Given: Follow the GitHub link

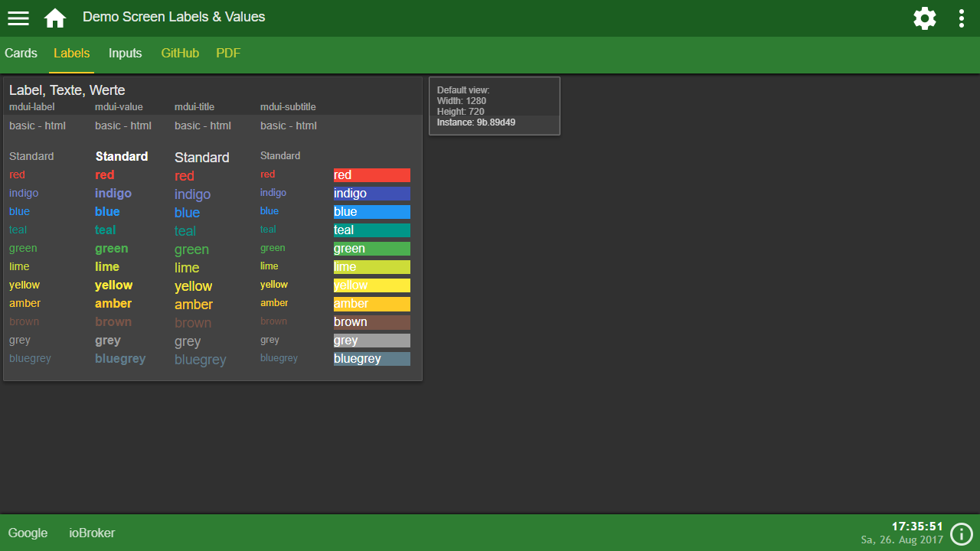Looking at the screenshot, I should pos(180,54).
